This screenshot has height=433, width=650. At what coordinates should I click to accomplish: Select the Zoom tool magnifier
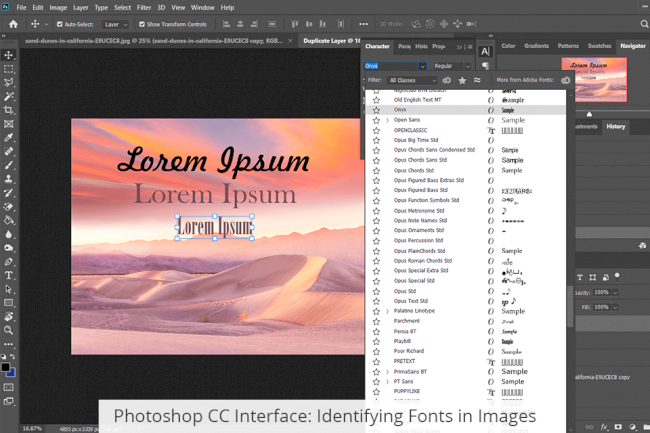[9, 330]
